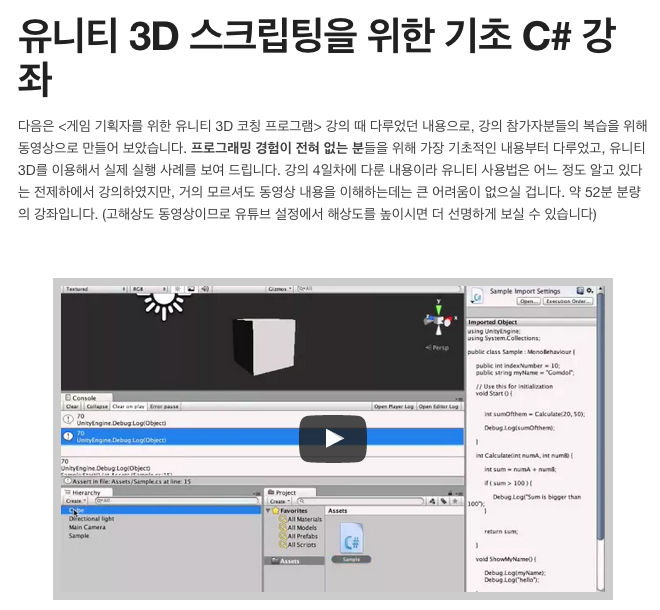This screenshot has height=610, width=660.
Task: Click All Prefabs saved search
Action: (298, 536)
